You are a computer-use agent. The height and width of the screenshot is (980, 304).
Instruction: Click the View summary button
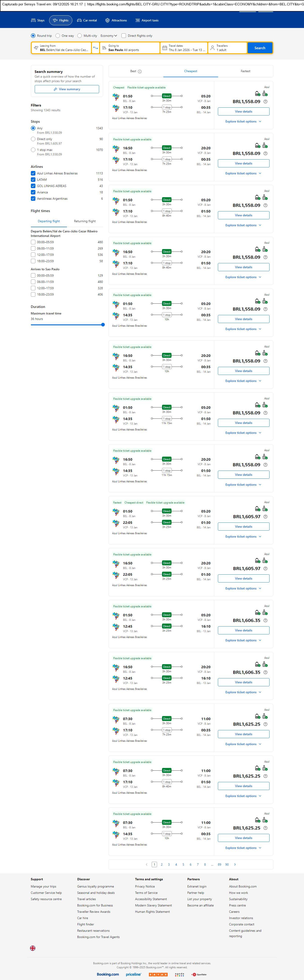[x=67, y=89]
